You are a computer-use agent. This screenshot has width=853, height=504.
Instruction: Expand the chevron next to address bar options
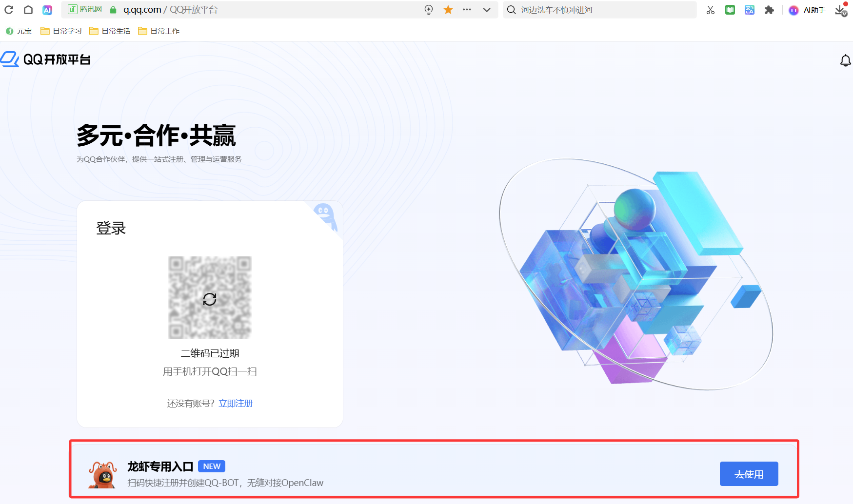point(486,10)
